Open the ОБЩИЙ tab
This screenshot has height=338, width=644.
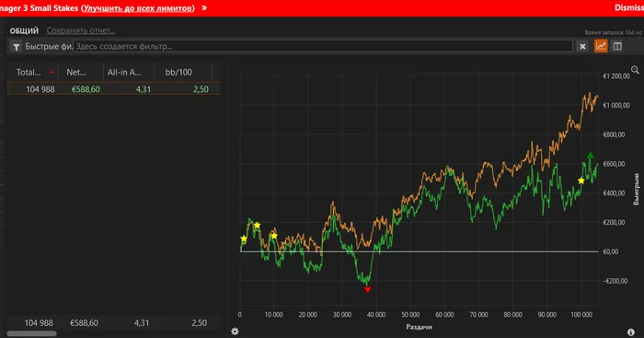coord(24,30)
